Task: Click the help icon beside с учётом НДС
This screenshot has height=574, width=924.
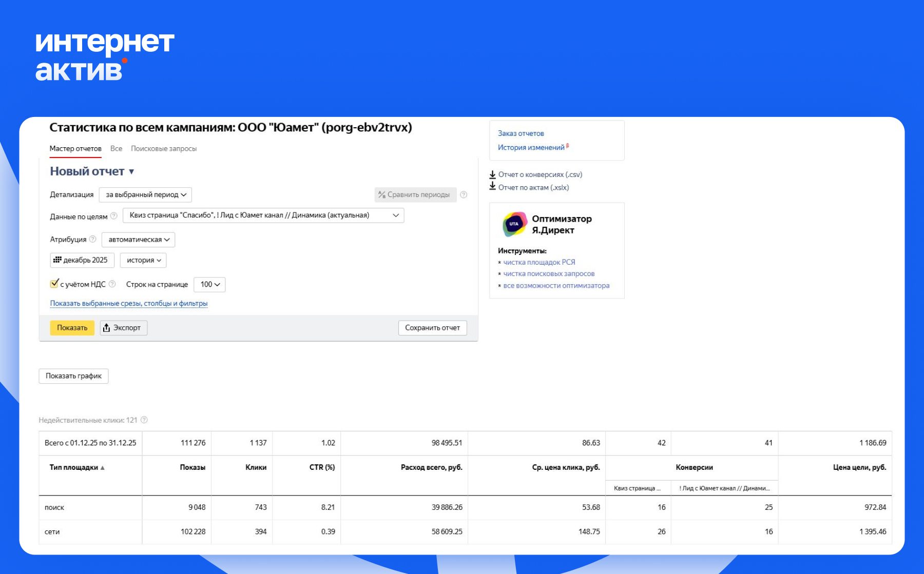Action: (112, 284)
